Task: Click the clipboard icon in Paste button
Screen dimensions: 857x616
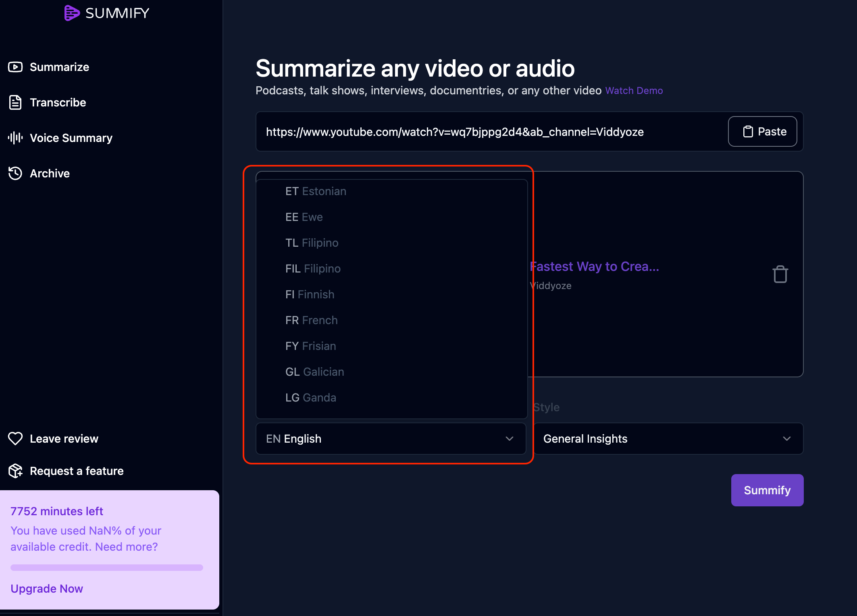Action: (748, 131)
